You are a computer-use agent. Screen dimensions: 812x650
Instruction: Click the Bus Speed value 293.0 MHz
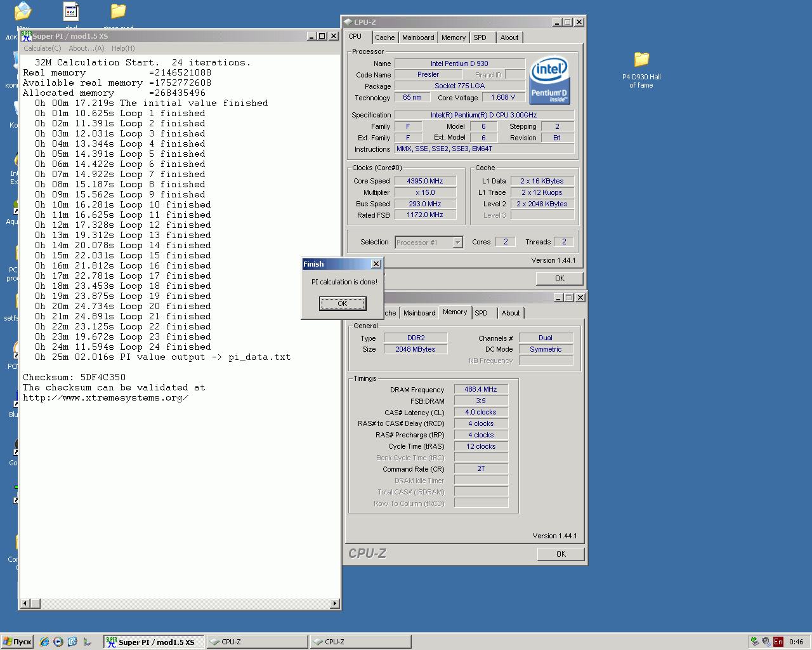tap(425, 204)
